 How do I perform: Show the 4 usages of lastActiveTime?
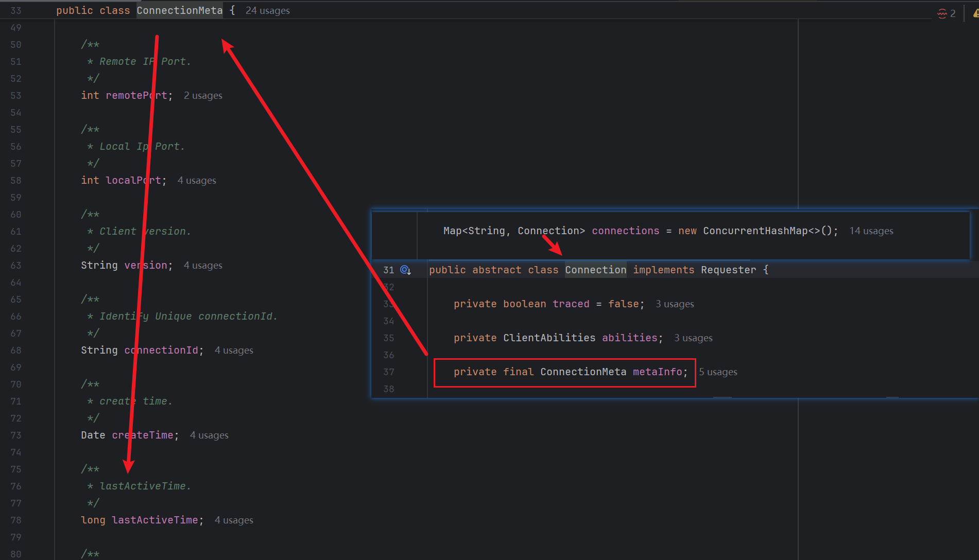234,520
